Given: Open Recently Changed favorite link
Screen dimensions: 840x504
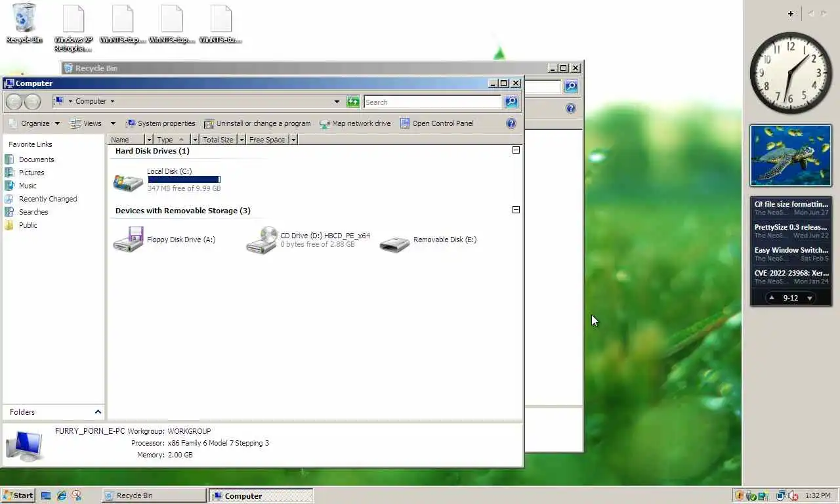Looking at the screenshot, I should [x=41, y=199].
